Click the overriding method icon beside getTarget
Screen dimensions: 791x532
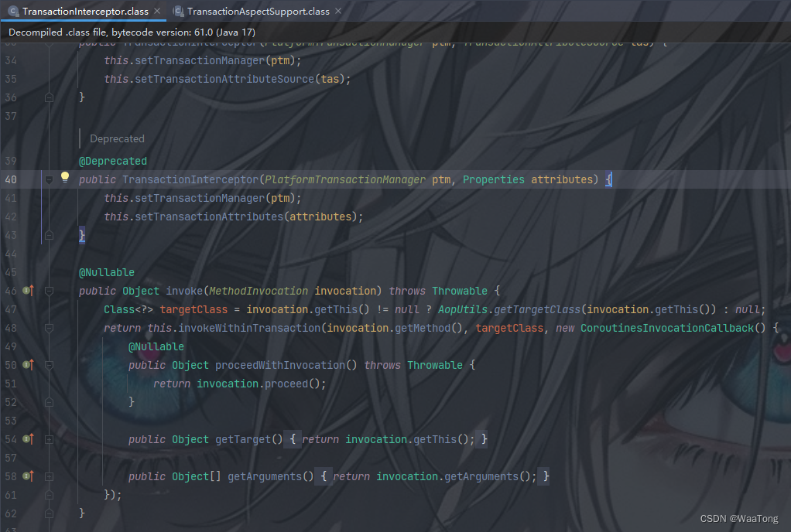pos(27,438)
